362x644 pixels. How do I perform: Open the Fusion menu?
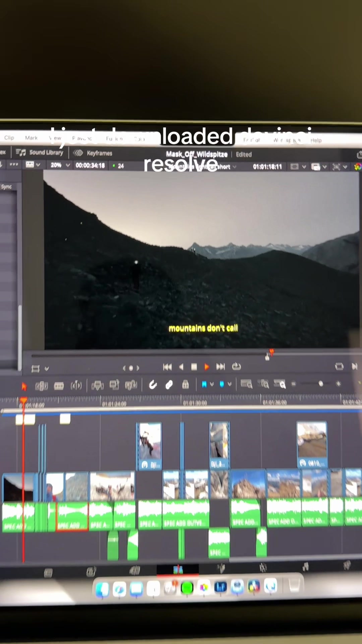[114, 139]
